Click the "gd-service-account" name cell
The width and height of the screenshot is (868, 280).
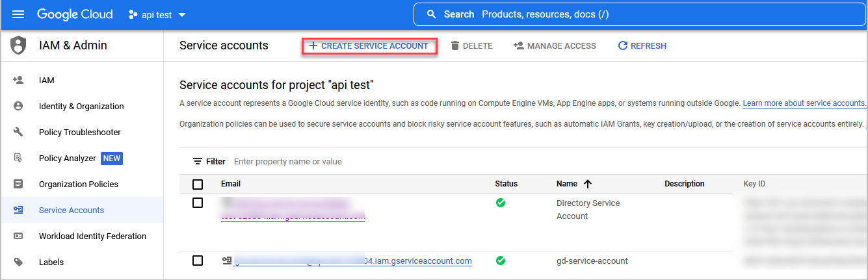[x=592, y=261]
